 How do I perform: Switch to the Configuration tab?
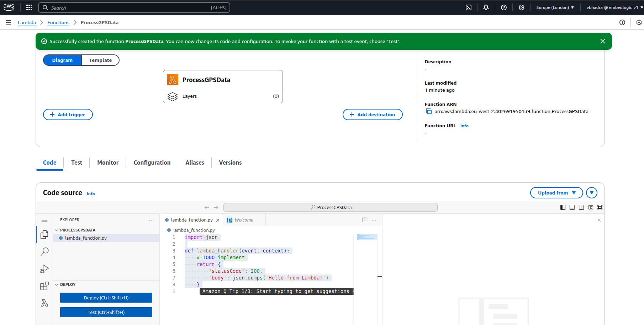click(152, 162)
